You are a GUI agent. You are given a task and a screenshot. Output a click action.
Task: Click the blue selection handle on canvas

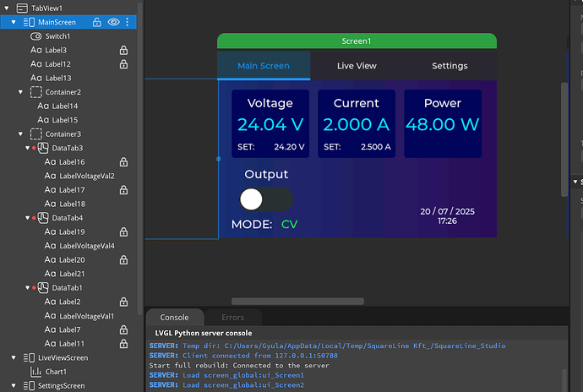pos(219,159)
